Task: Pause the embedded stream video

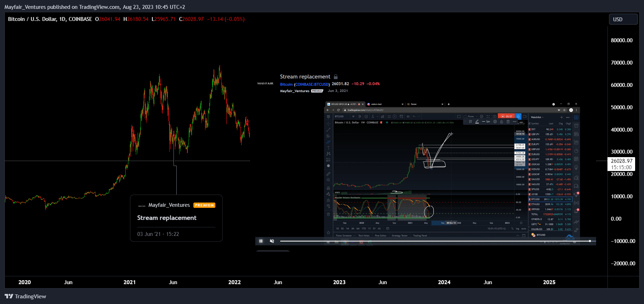Action: click(261, 241)
